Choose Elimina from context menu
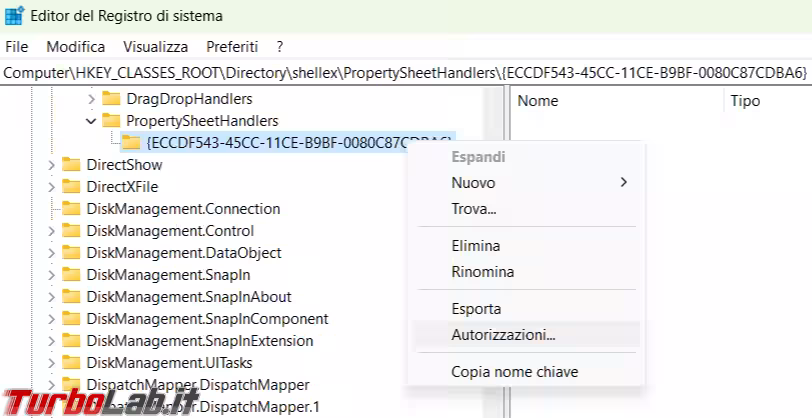812x418 pixels. pyautogui.click(x=526, y=246)
